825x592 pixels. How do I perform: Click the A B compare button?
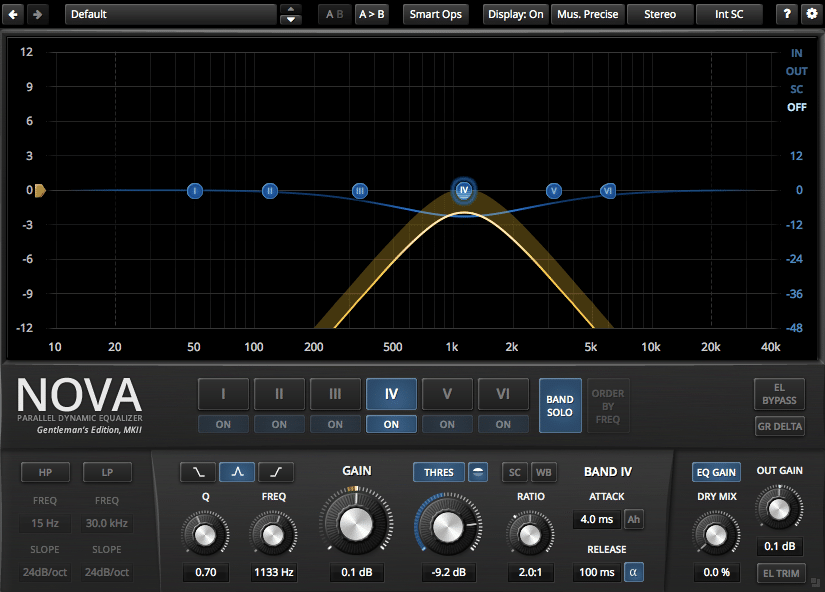335,14
